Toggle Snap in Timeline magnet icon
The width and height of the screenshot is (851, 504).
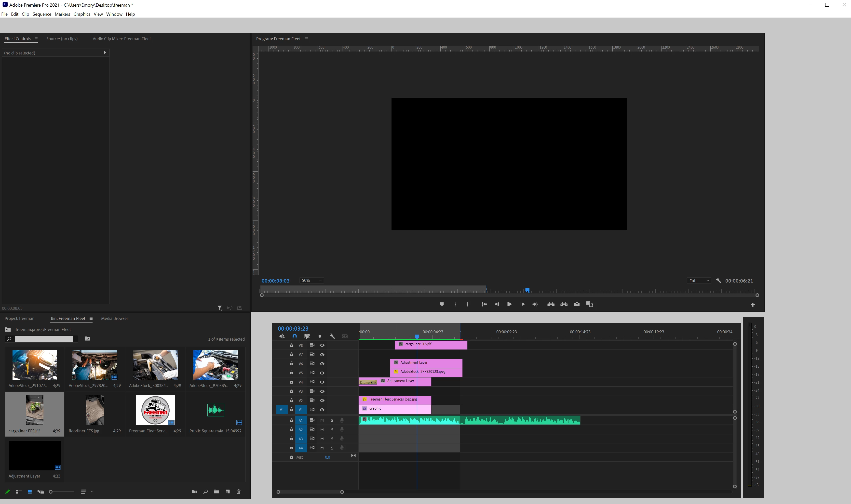[295, 336]
